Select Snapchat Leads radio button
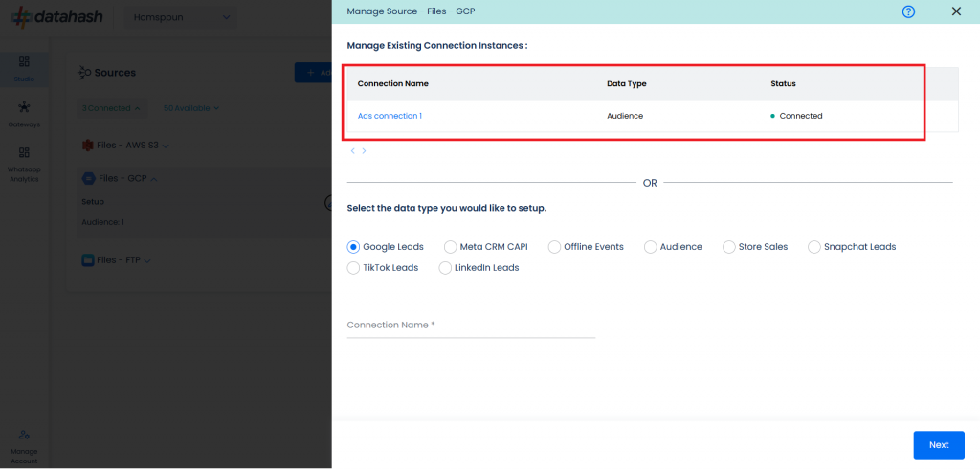The height and width of the screenshot is (472, 980). pos(813,247)
